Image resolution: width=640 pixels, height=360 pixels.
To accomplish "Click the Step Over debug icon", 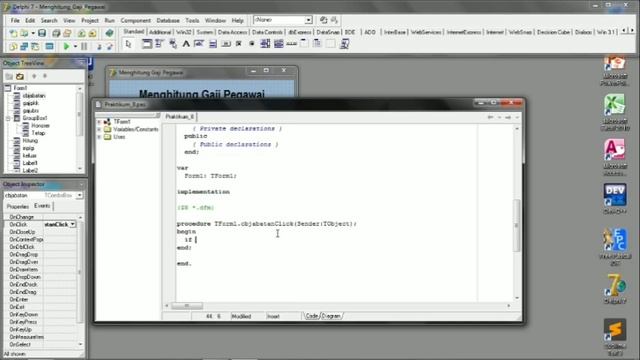I will pos(110,46).
